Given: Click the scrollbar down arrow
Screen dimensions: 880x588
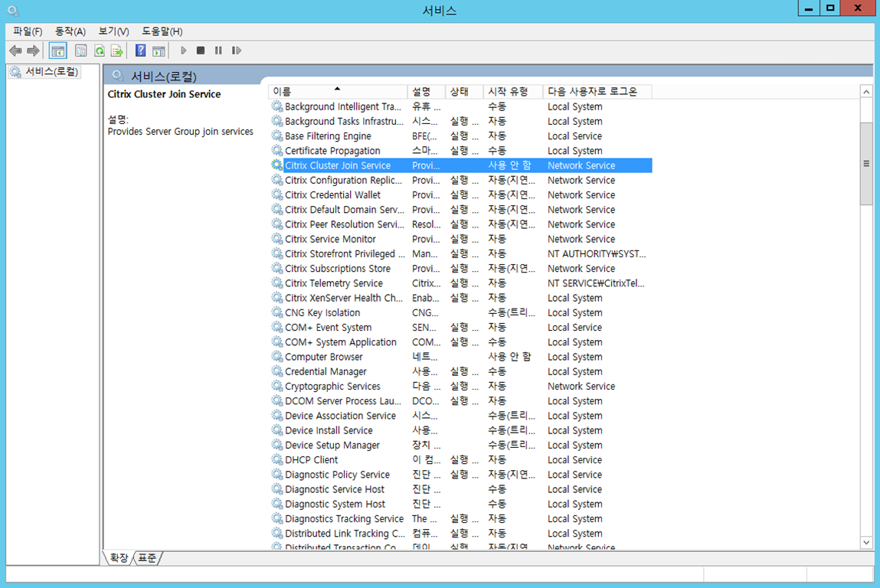Looking at the screenshot, I should pos(866,543).
